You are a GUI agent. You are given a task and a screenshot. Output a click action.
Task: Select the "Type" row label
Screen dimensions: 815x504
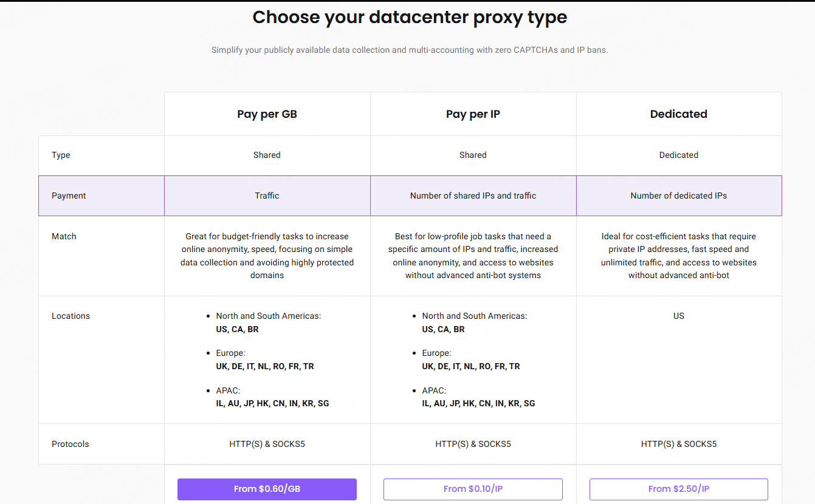61,155
